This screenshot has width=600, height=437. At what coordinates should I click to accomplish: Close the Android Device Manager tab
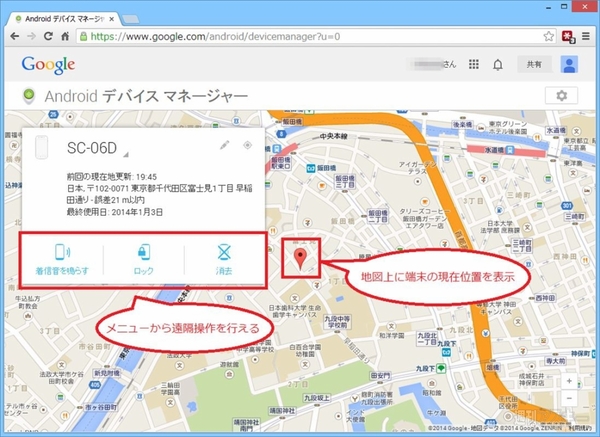111,19
